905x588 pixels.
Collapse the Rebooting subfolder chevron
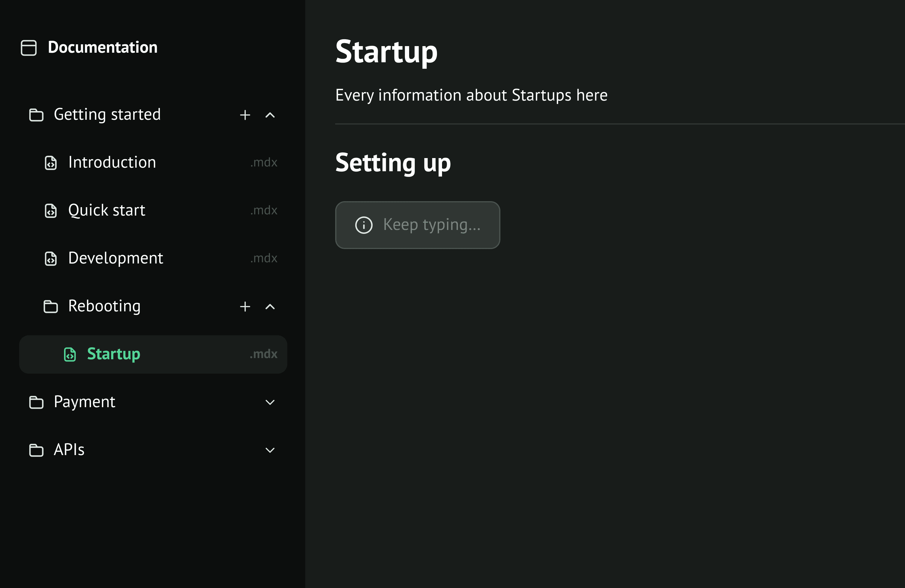(x=270, y=307)
